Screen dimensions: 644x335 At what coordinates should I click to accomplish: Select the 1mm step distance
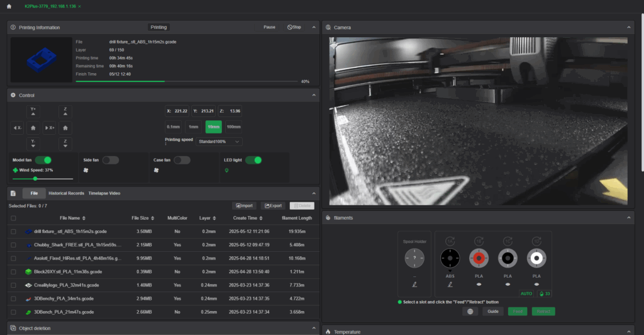[x=194, y=127]
